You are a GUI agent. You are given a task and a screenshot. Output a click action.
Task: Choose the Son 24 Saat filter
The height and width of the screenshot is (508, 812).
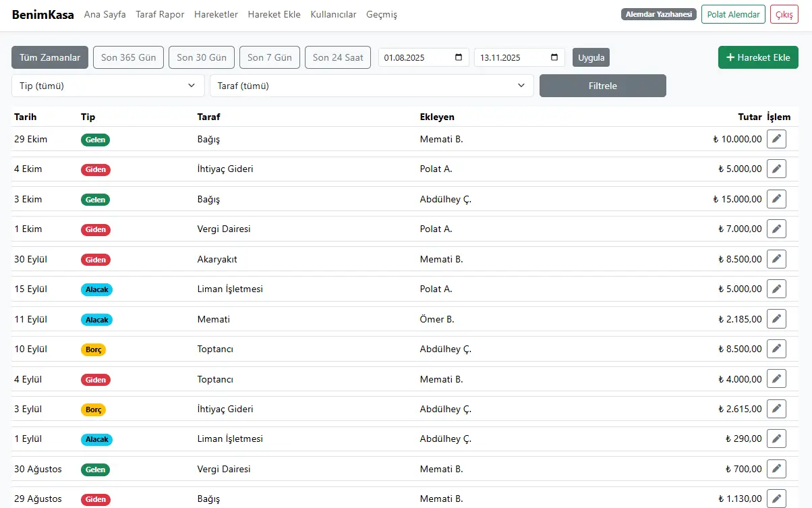[x=338, y=57]
